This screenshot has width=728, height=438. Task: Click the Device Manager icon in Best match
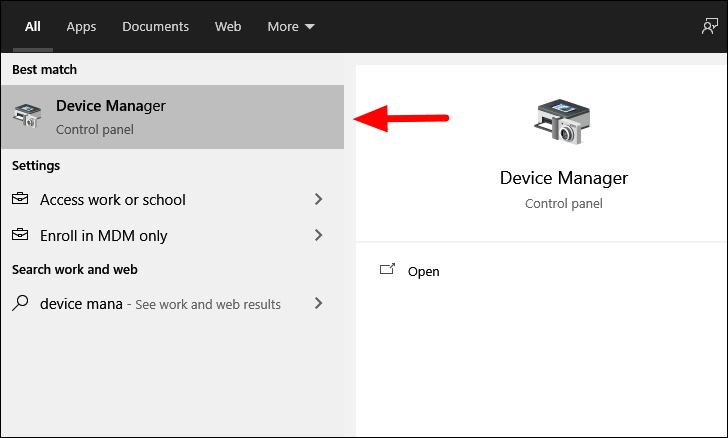pos(27,116)
